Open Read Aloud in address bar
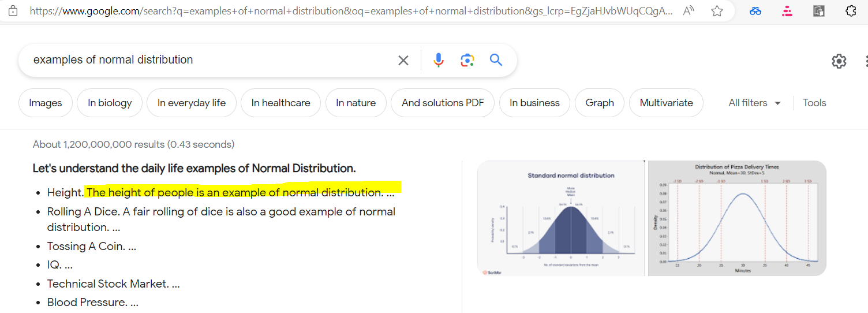 pyautogui.click(x=688, y=11)
